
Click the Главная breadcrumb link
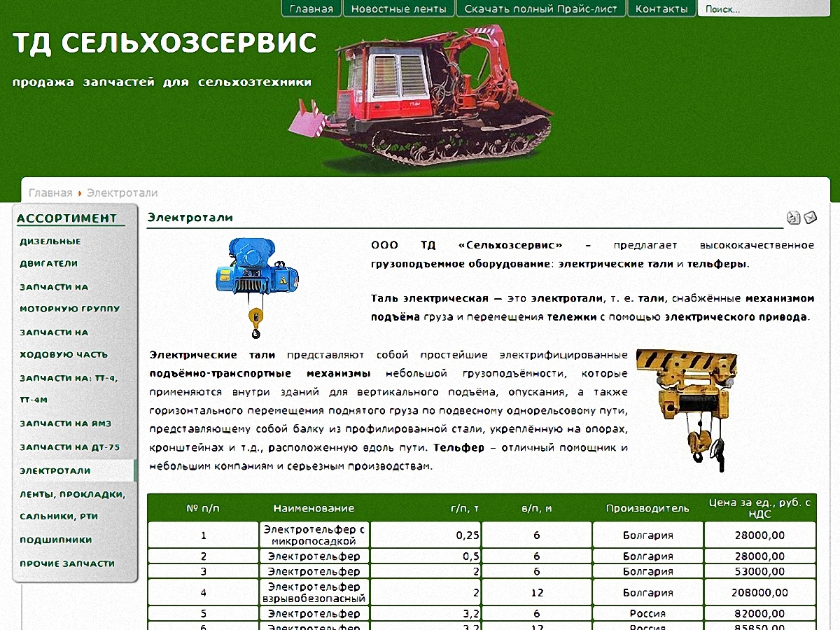coord(50,192)
